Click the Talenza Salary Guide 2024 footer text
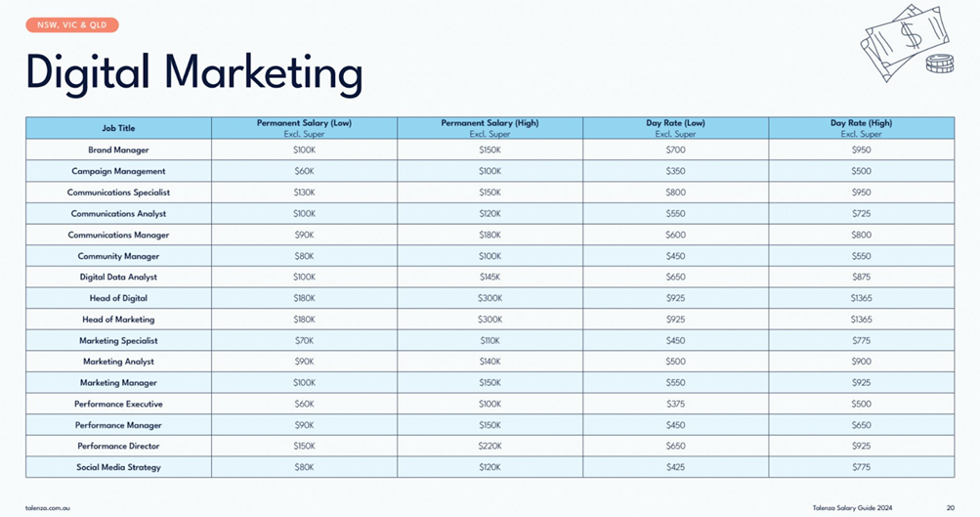 (853, 508)
